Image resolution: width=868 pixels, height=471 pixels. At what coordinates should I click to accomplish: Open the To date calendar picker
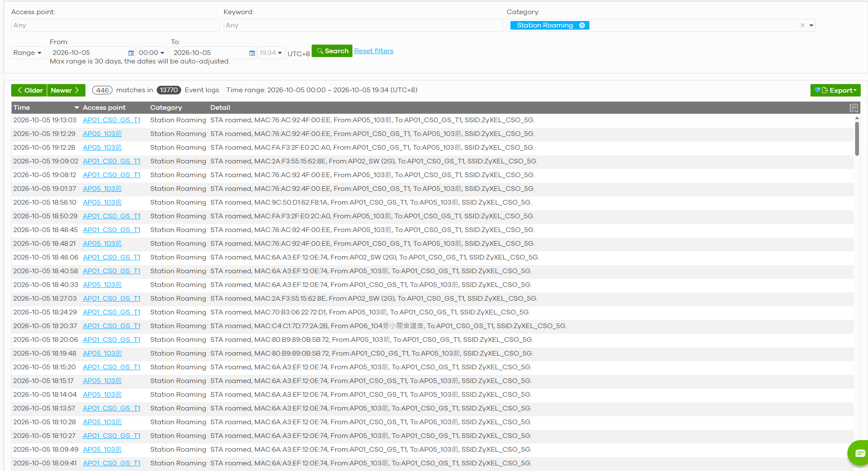252,53
